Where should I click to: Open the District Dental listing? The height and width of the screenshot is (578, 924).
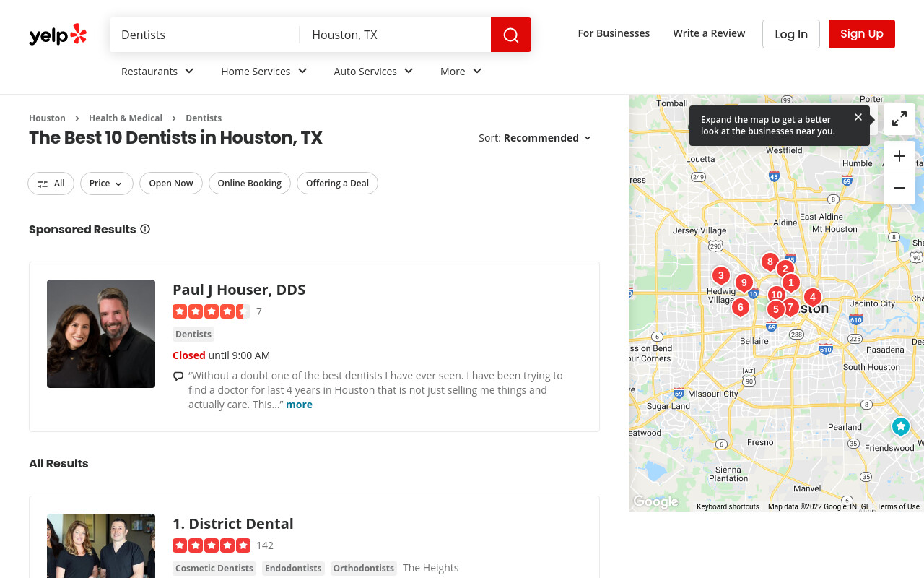233,524
